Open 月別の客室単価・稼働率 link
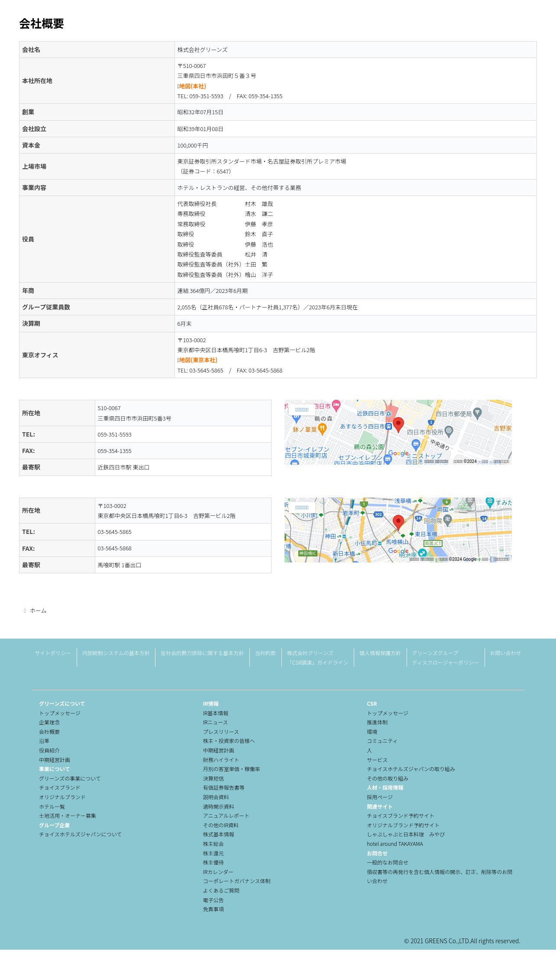556x980 pixels. coord(232,769)
